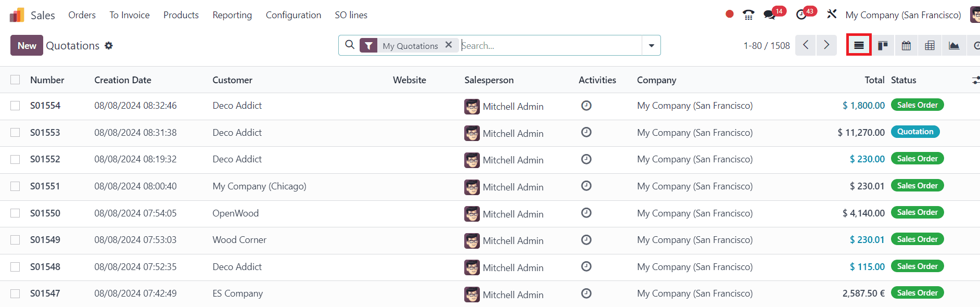Screen dimensions: 980x307
Task: Go to next page of records
Action: click(x=826, y=45)
